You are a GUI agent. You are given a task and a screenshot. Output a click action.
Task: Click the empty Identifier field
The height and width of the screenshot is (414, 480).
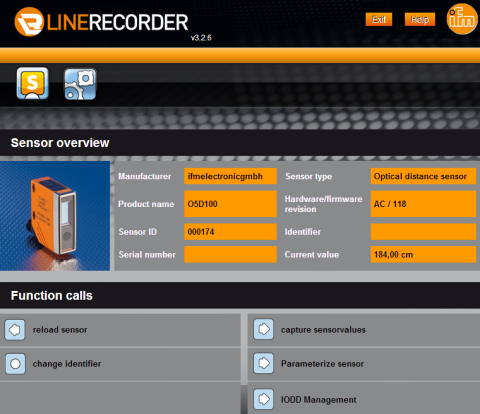[423, 232]
